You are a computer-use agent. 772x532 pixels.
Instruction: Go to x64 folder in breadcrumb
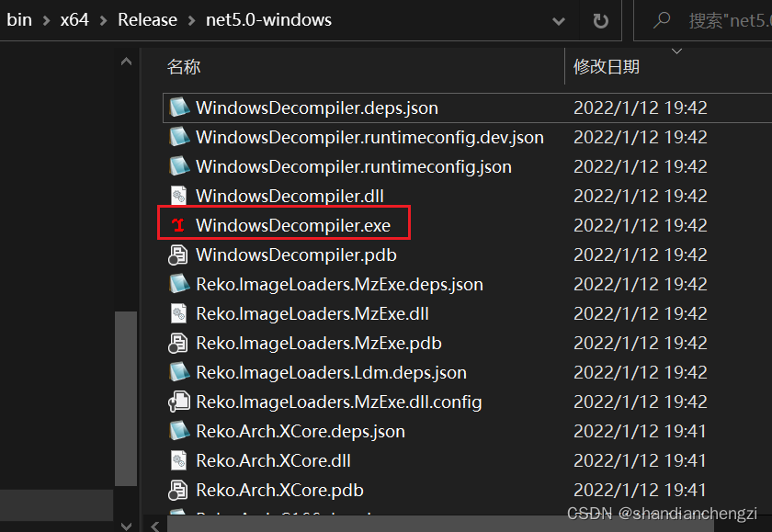(74, 20)
